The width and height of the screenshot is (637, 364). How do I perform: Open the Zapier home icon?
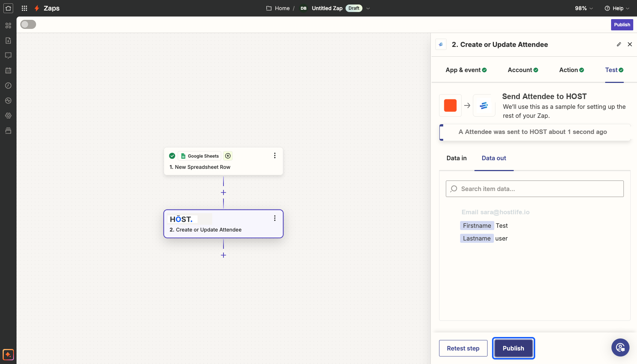[8, 8]
